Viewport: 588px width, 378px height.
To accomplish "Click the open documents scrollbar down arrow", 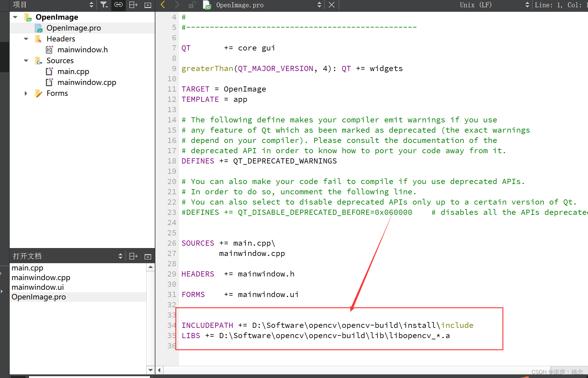I will point(150,370).
